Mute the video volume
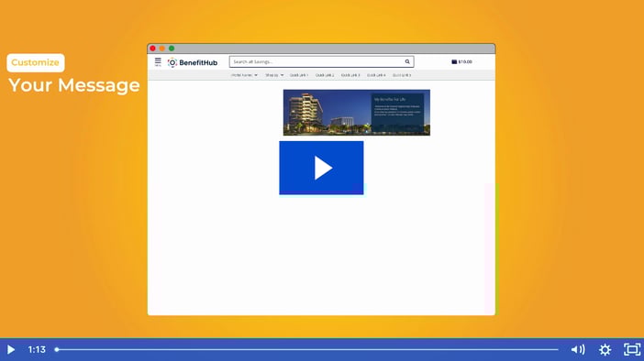Screen dimensions: 644x361 [x=578, y=349]
